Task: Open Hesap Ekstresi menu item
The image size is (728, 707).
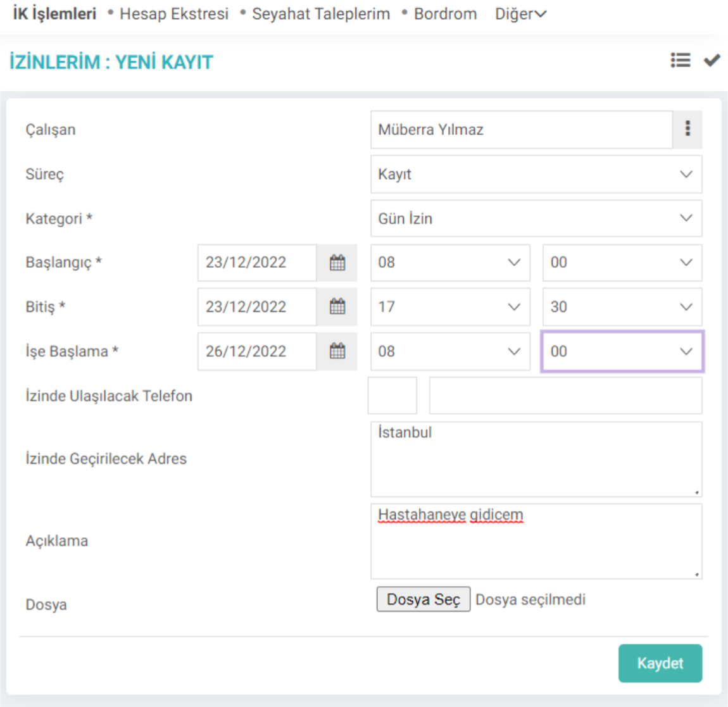Action: click(x=174, y=14)
